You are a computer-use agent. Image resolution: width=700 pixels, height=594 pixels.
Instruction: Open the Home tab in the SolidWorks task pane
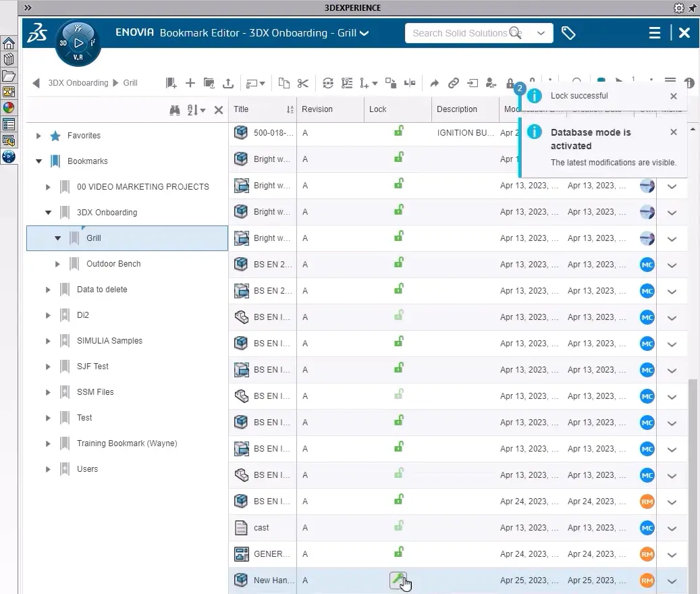(x=9, y=43)
